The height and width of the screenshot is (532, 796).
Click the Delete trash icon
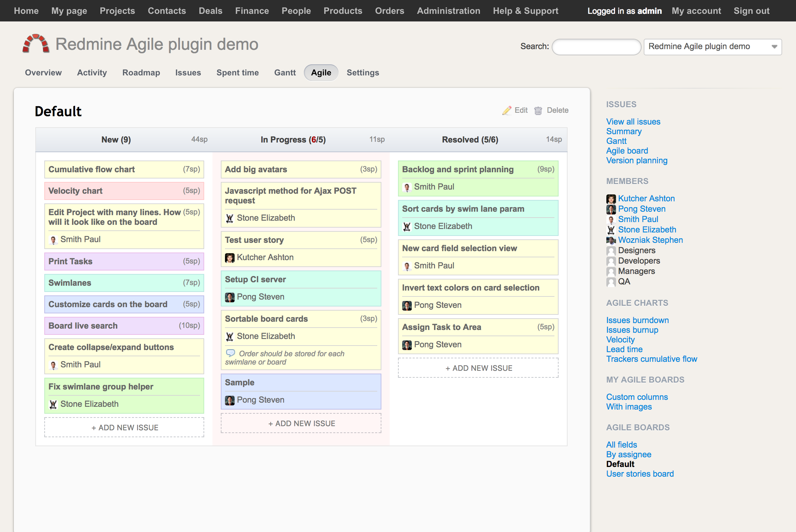coord(538,110)
